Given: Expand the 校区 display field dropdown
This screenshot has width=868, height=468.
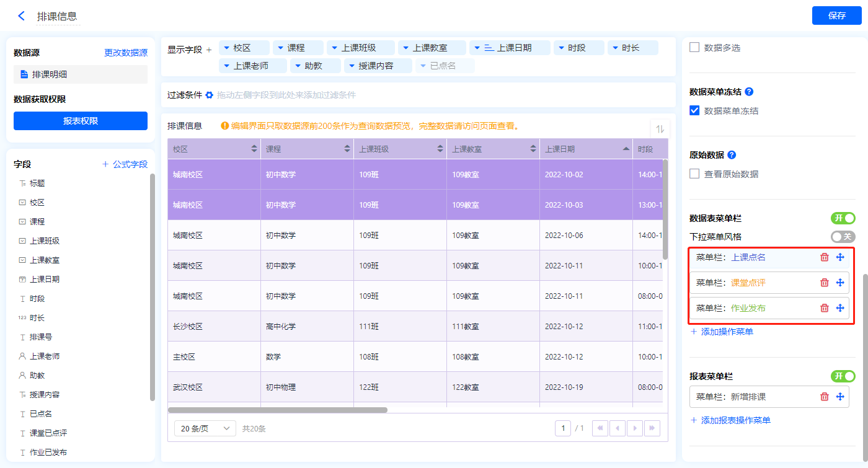Looking at the screenshot, I should point(227,48).
